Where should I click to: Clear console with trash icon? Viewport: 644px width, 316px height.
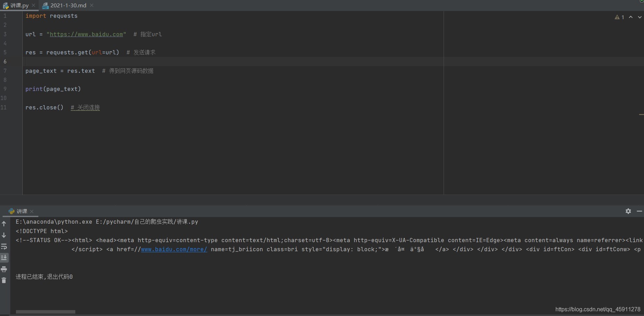pyautogui.click(x=4, y=280)
